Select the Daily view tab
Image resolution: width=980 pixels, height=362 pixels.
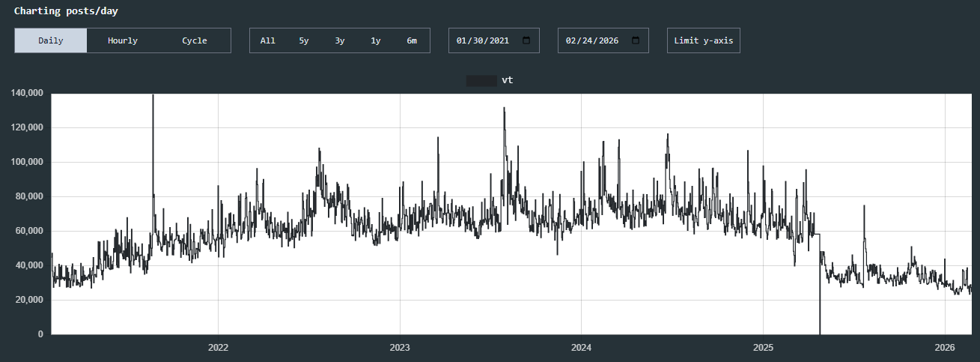tap(51, 40)
